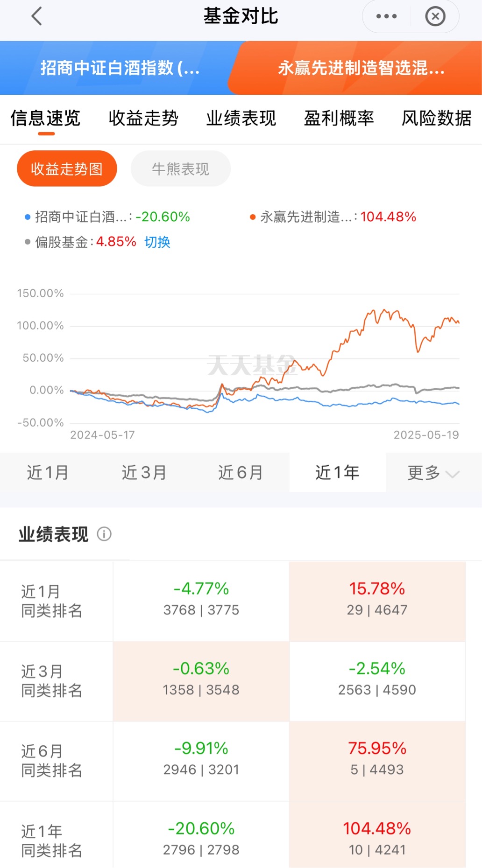Select the 收益走势图 toggle pill
This screenshot has height=868, width=482.
pos(67,168)
